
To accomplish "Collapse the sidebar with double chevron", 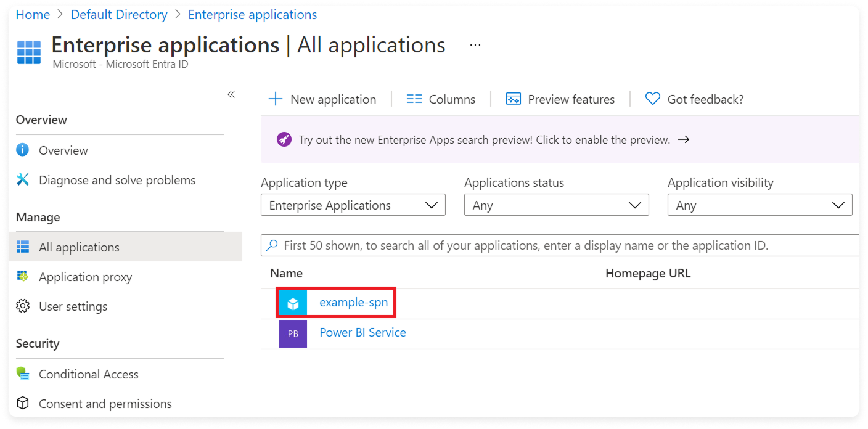I will pyautogui.click(x=231, y=94).
